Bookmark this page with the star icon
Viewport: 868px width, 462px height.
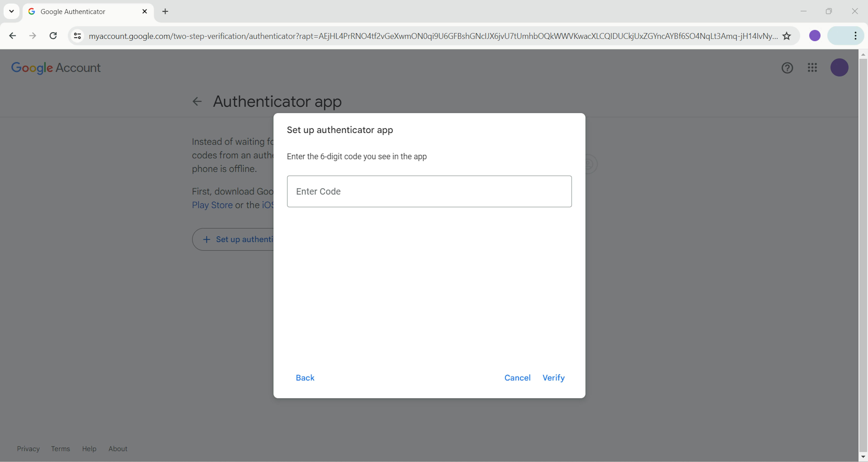tap(786, 36)
